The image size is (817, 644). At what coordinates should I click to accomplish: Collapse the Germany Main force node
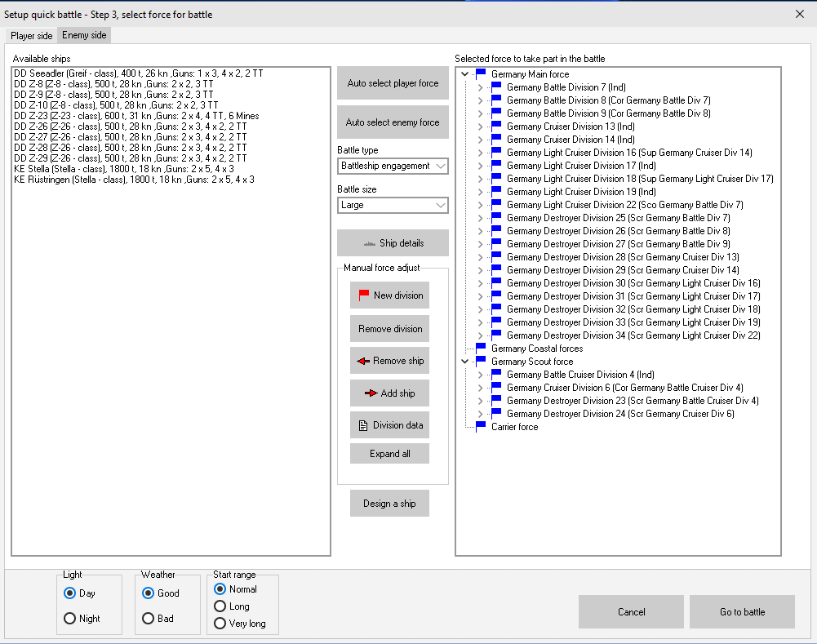click(464, 74)
